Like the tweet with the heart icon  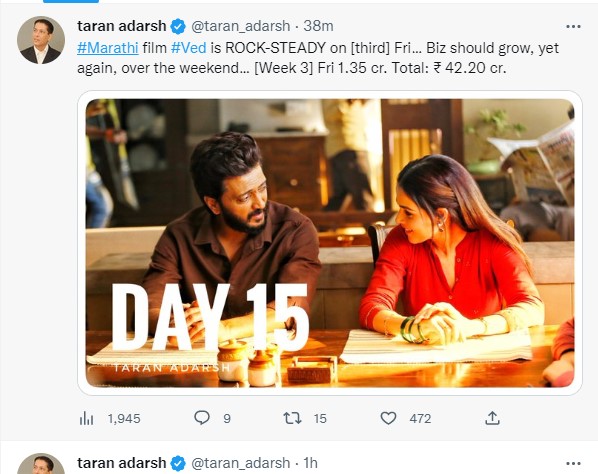click(x=388, y=418)
